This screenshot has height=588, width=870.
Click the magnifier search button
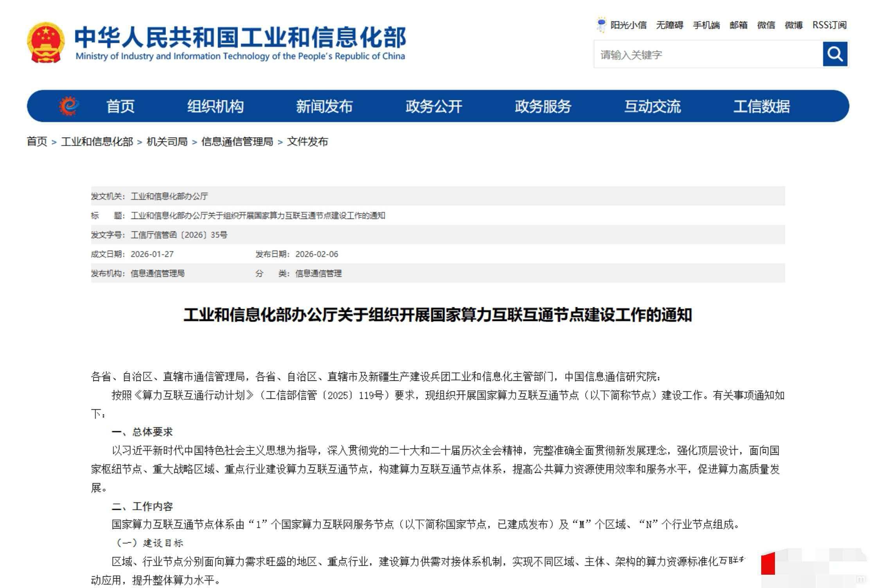(x=834, y=54)
